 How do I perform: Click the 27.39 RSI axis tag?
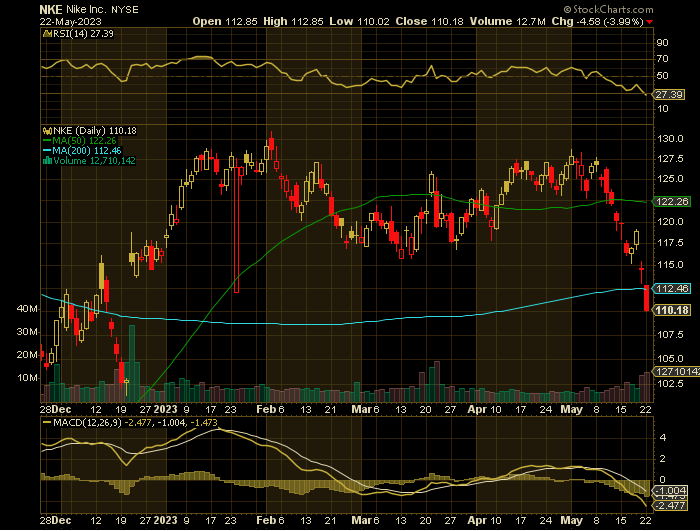click(x=669, y=95)
